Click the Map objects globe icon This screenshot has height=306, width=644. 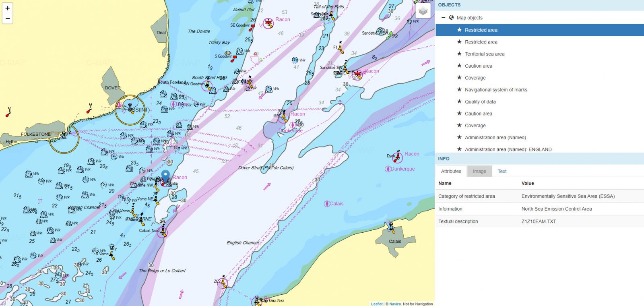451,18
